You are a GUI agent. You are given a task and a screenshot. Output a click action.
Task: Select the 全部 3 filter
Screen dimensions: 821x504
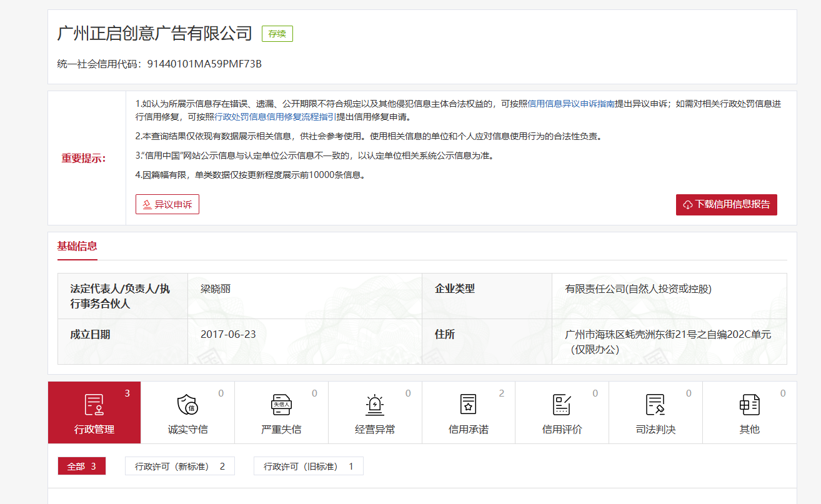click(82, 467)
